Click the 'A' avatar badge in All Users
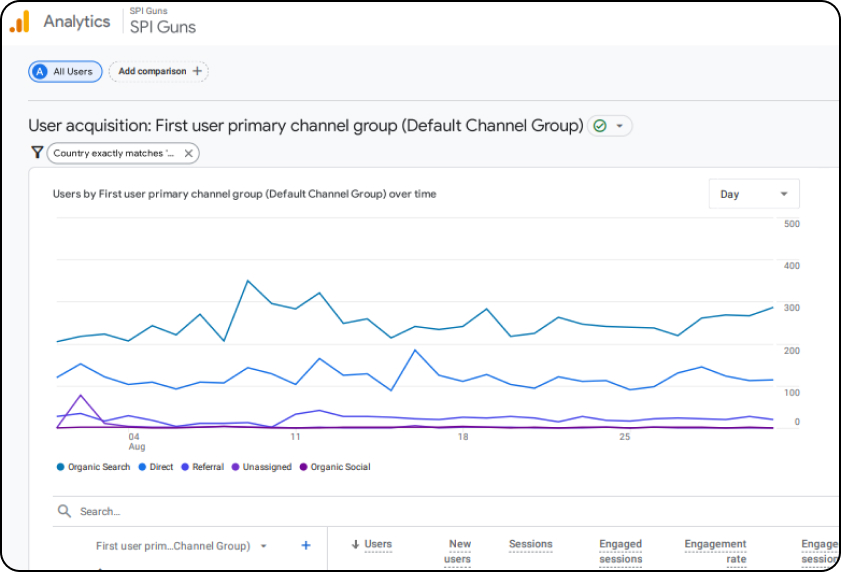Viewport: 841px width, 572px height. [40, 71]
